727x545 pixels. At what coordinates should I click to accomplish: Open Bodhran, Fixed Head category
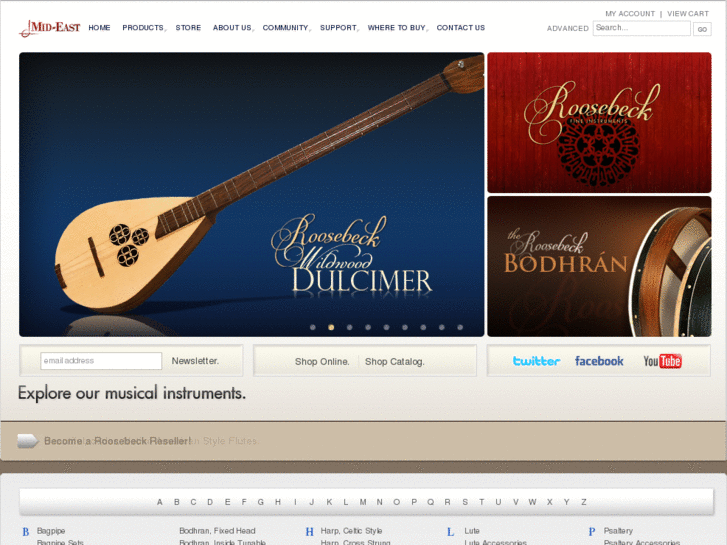(x=217, y=531)
